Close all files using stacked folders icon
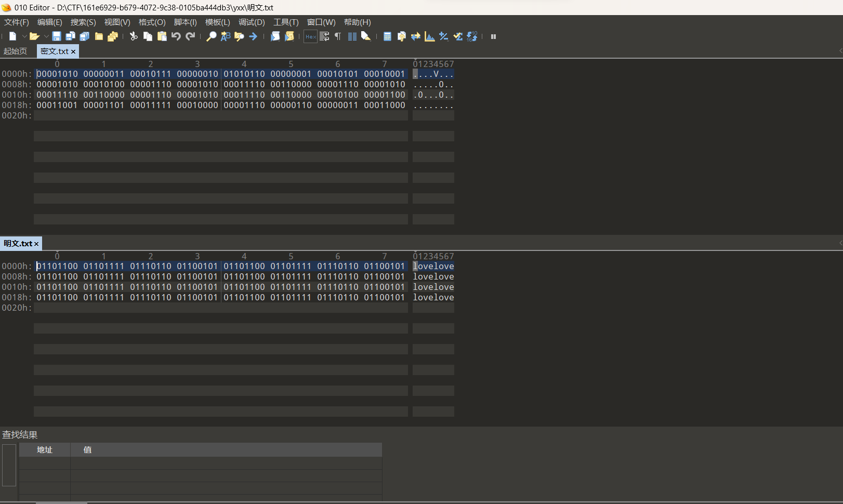Image resolution: width=843 pixels, height=504 pixels. [x=113, y=36]
